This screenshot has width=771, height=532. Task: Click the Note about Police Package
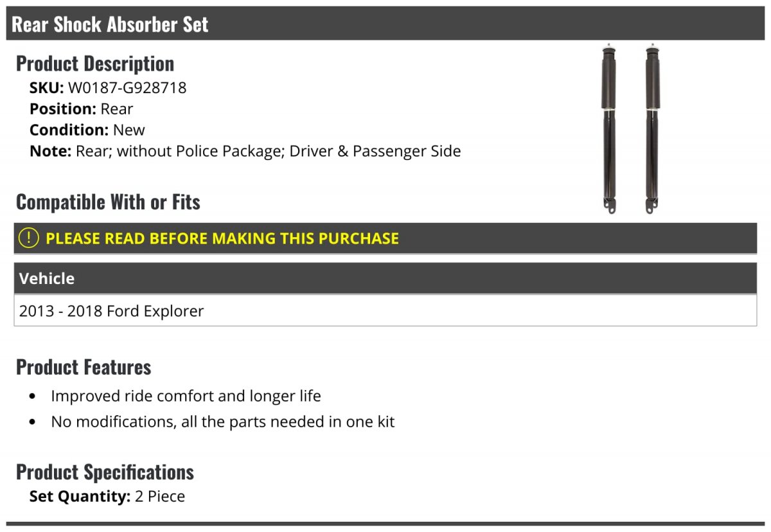point(245,152)
